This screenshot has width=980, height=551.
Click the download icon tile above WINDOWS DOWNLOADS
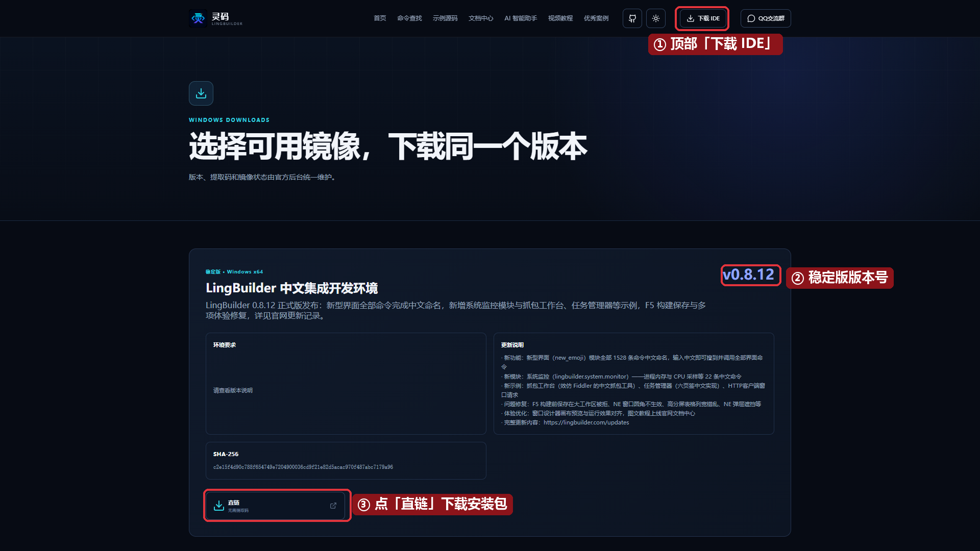[201, 93]
